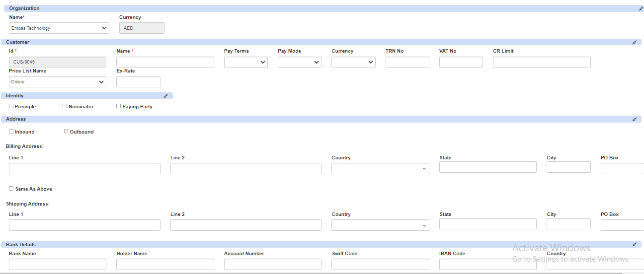644x274 pixels.
Task: Enable the Nominator checkbox
Action: point(65,106)
